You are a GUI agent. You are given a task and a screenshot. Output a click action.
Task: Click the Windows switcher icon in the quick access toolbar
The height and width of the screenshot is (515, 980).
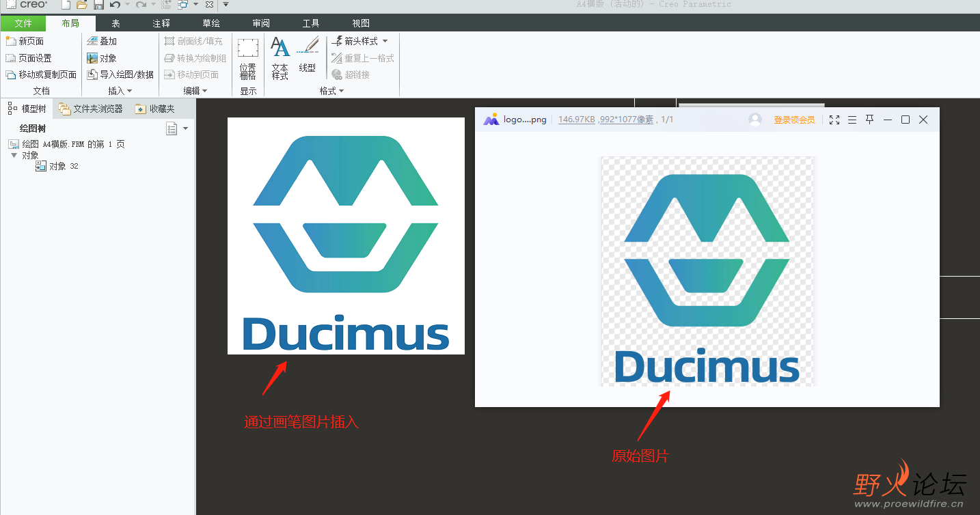point(183,5)
